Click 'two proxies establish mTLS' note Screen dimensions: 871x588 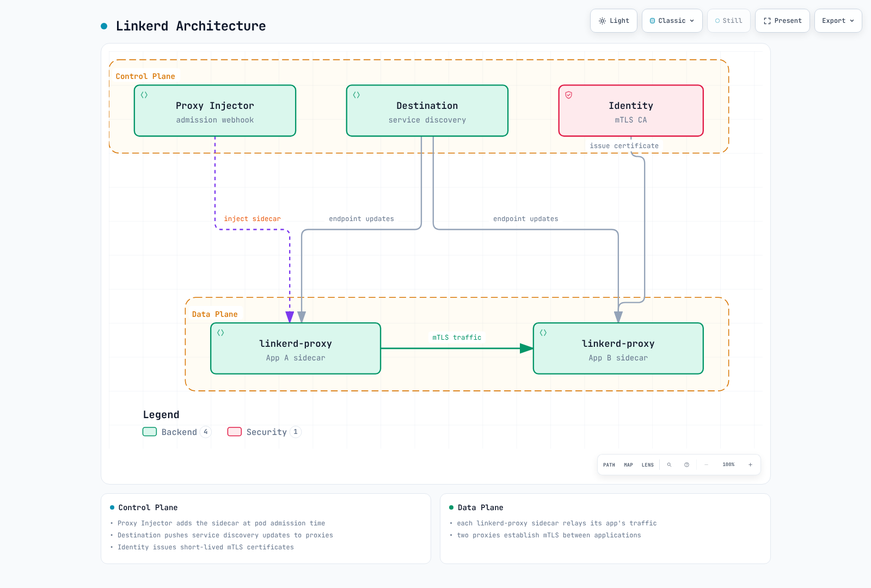[x=549, y=535]
